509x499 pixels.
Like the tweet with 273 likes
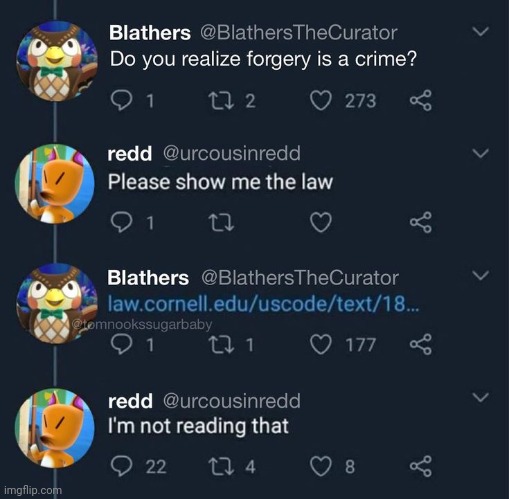(321, 100)
